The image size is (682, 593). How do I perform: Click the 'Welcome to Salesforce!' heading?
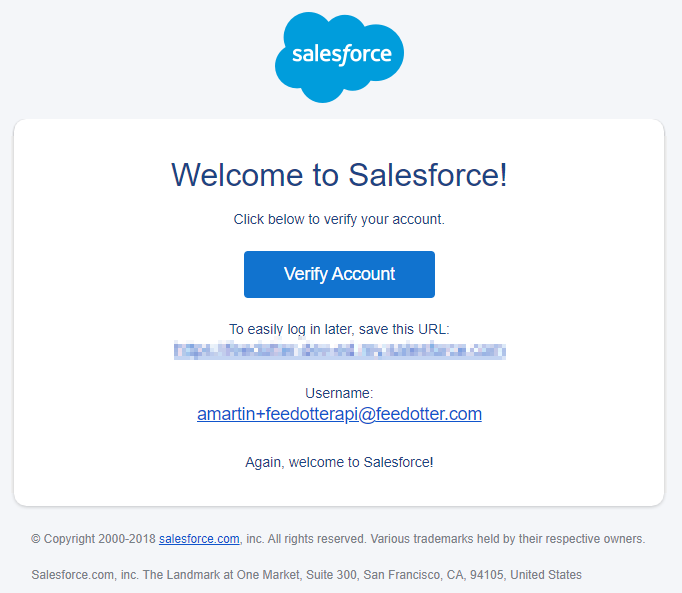tap(339, 175)
